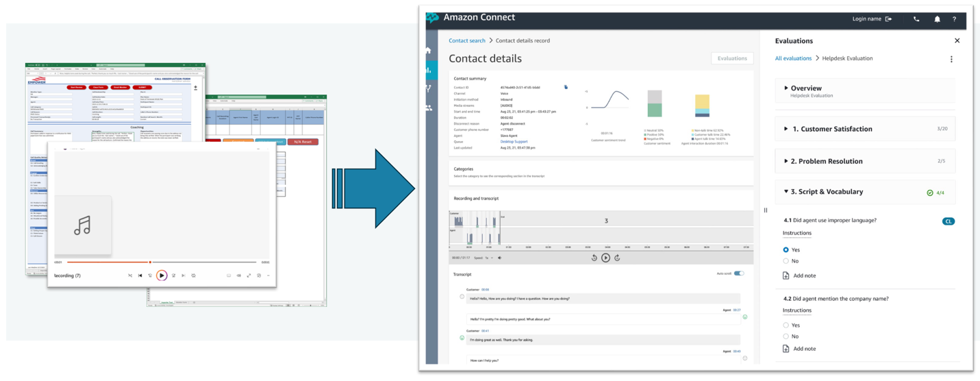Select No for question 4.1
Screen dimensions: 980x381
coord(786,261)
